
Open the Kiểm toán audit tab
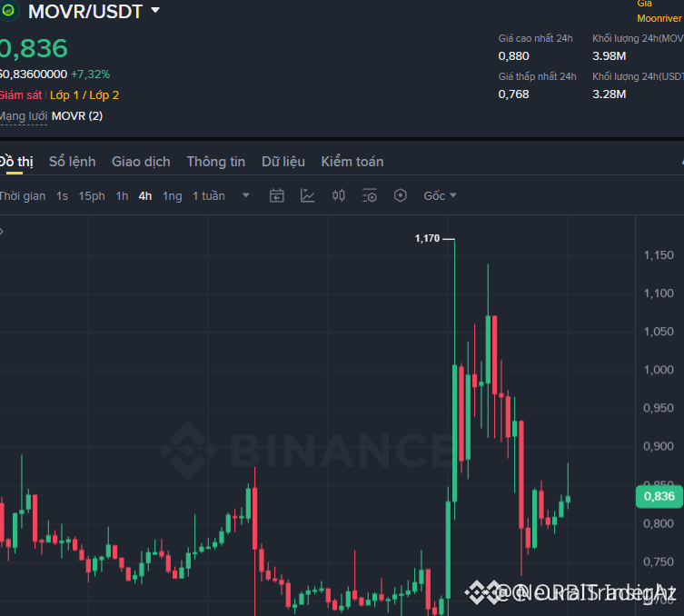point(352,162)
